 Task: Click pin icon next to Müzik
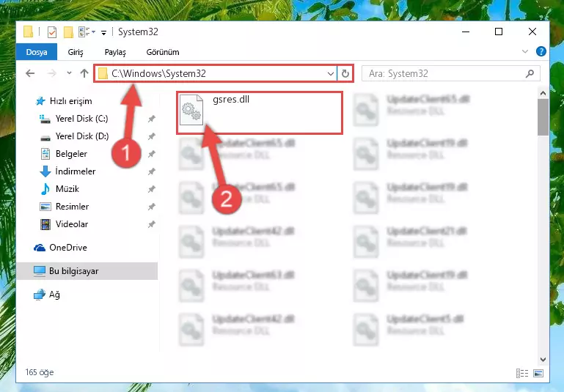point(151,189)
